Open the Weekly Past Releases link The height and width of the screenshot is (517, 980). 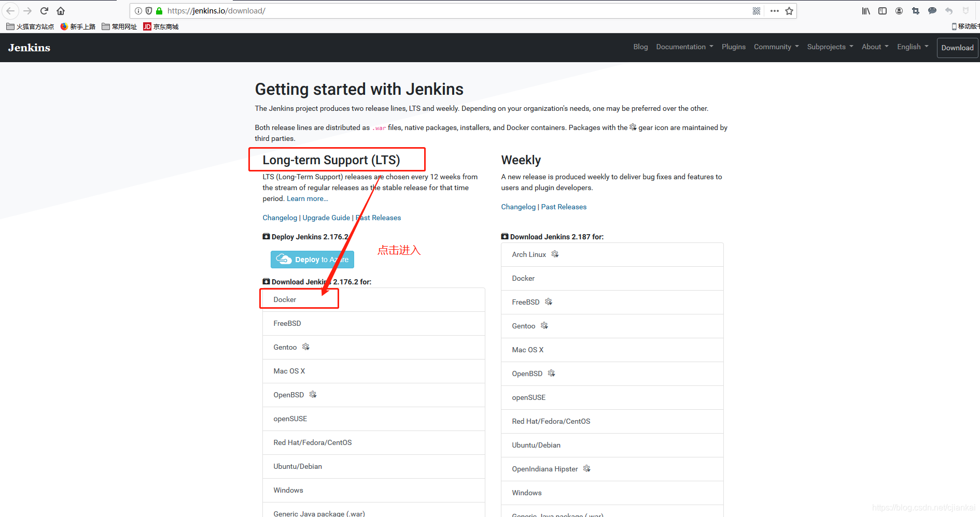(x=564, y=207)
